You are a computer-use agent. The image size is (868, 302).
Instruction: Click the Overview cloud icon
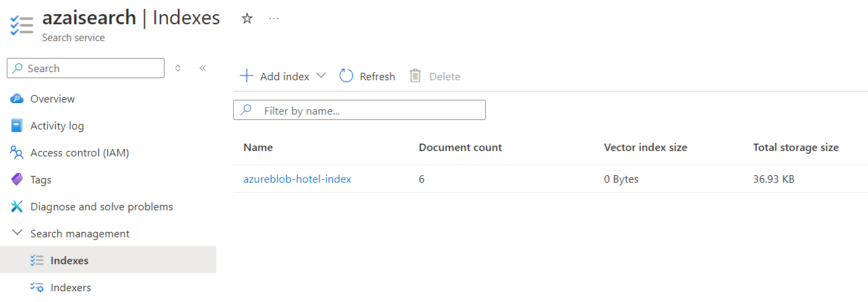click(x=17, y=99)
